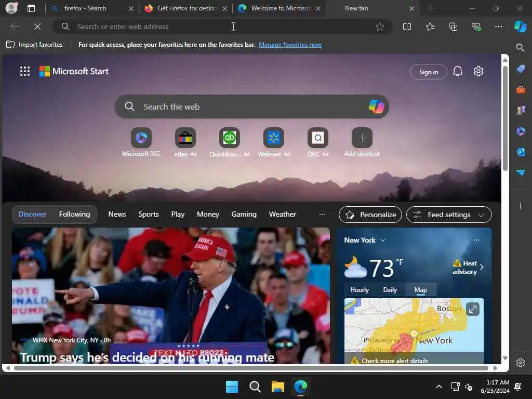Viewport: 532px width, 399px height.
Task: Show Hourly weather forecast
Action: point(360,290)
